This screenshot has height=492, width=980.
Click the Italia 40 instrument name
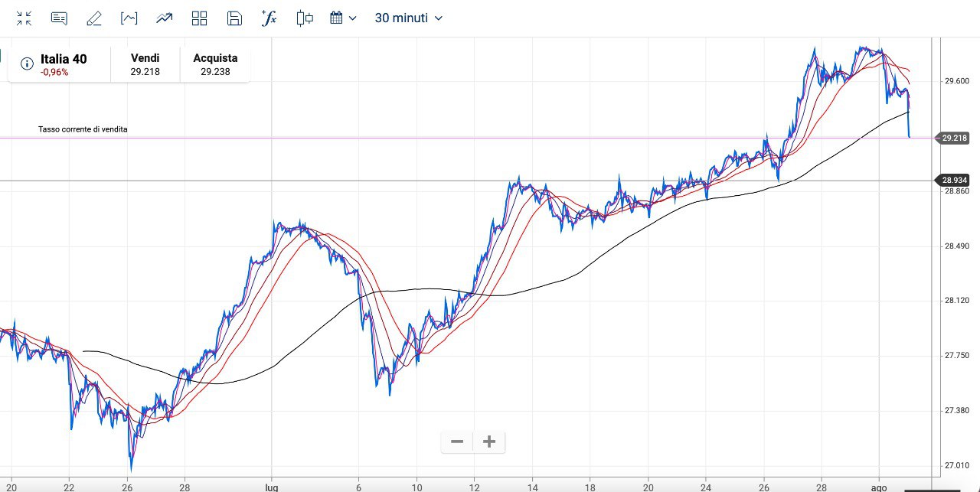click(64, 59)
